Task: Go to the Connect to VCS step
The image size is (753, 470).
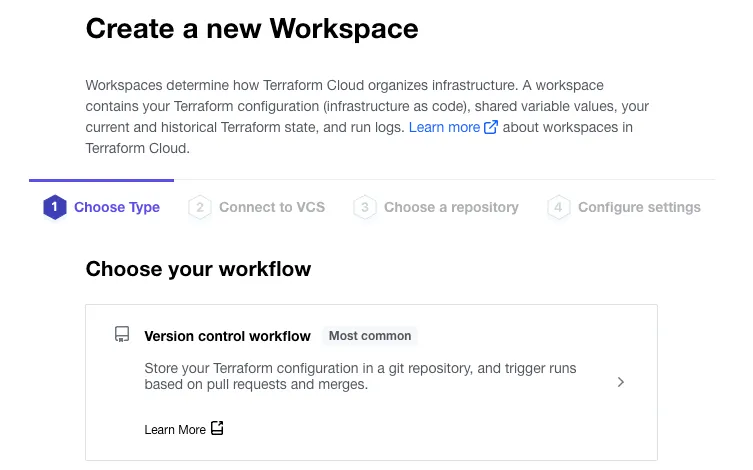Action: (271, 207)
